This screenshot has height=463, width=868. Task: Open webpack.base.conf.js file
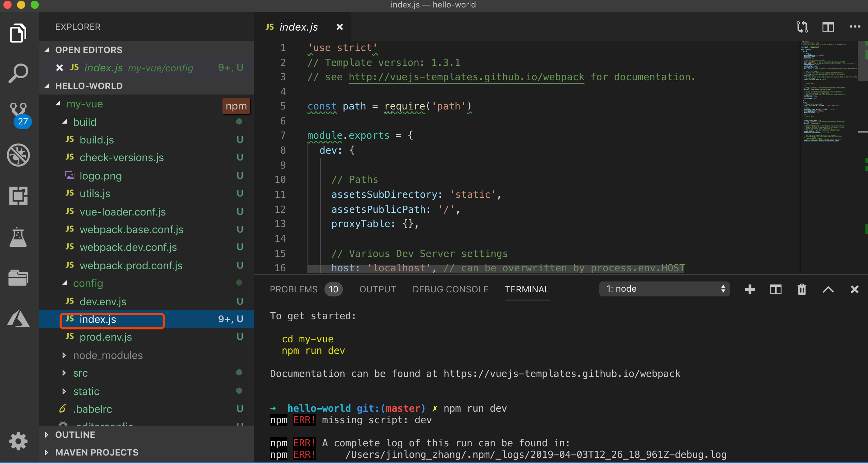coord(131,229)
